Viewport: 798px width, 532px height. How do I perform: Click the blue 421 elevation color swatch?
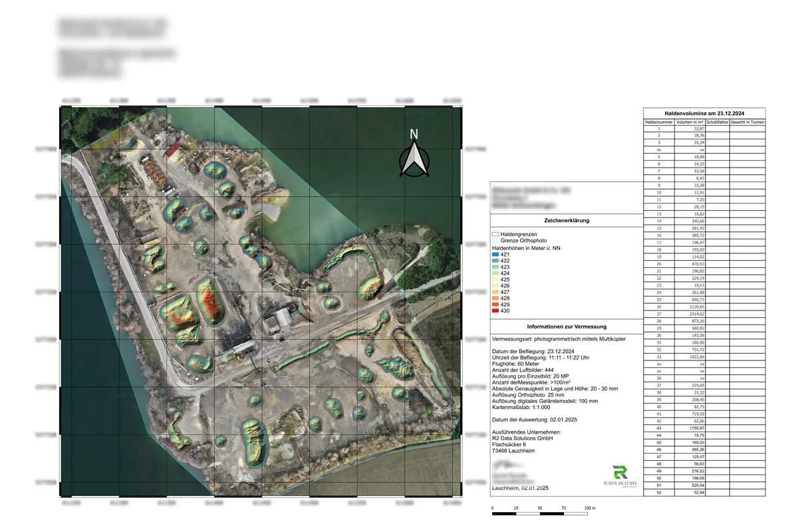495,255
